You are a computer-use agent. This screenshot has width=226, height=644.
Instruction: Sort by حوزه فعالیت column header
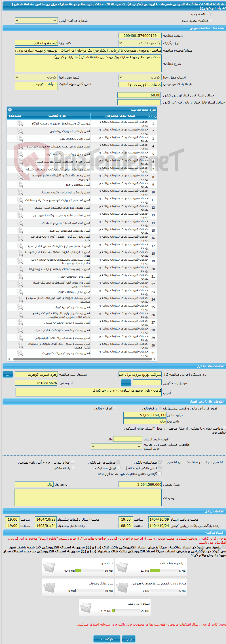[57, 116]
